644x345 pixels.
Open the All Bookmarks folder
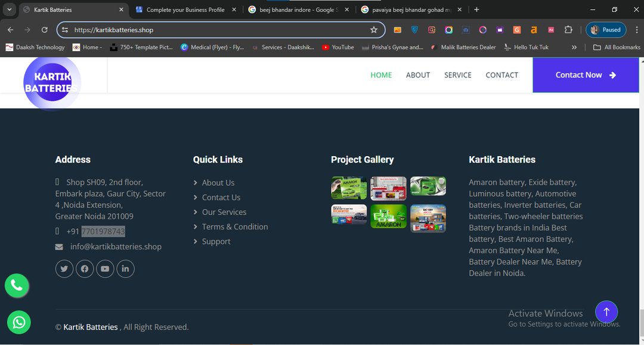click(617, 47)
